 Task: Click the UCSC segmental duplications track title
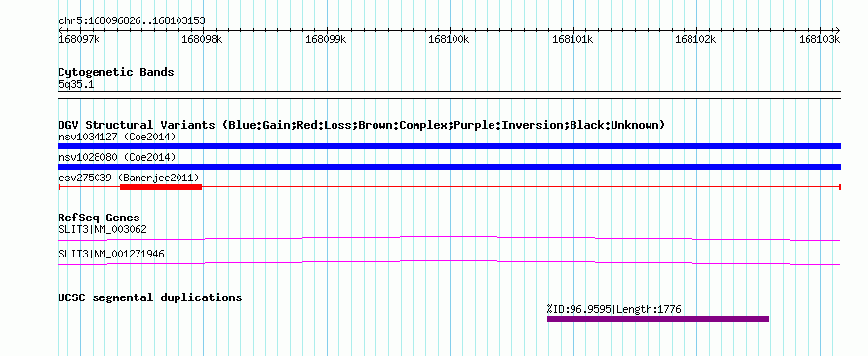click(150, 297)
